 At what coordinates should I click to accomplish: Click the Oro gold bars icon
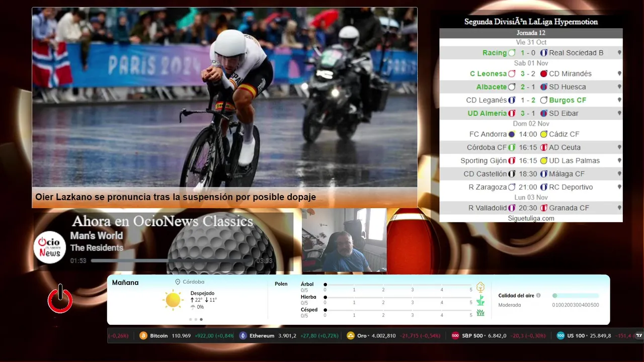tap(351, 335)
